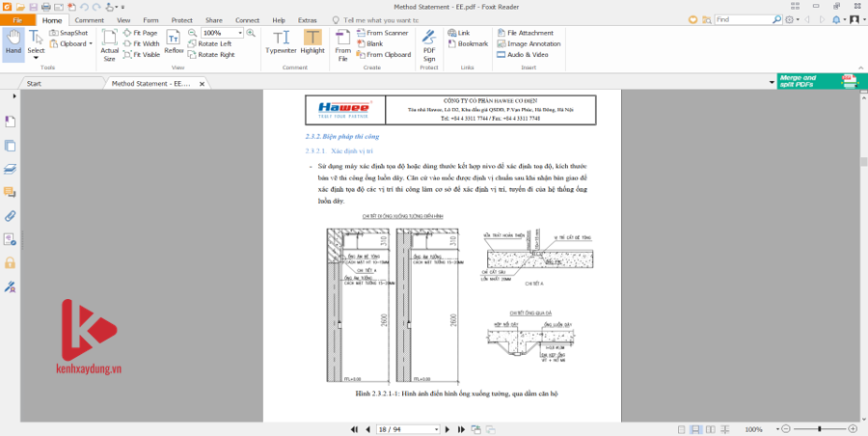Image resolution: width=868 pixels, height=436 pixels.
Task: Select the Hand tool
Action: [13, 44]
